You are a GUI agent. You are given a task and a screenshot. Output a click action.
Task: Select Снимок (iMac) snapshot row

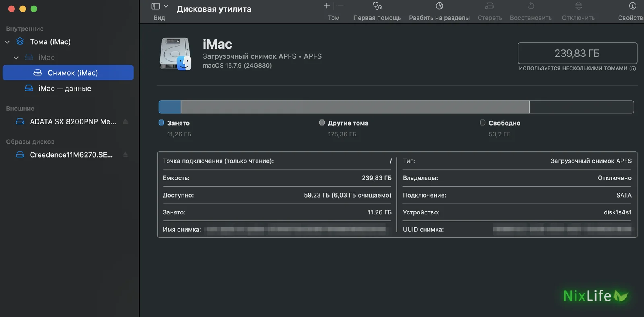tap(68, 73)
